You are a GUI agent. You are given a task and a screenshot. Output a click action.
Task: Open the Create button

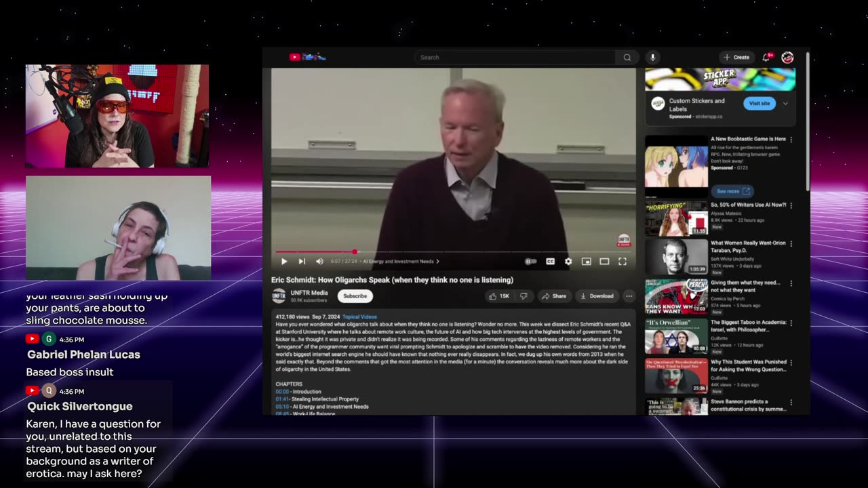coord(736,58)
